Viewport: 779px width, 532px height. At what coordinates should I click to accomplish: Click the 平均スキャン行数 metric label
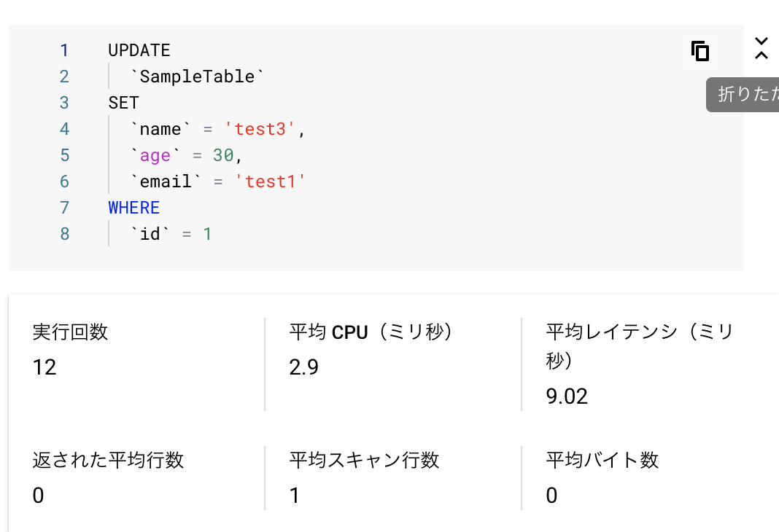coord(364,460)
